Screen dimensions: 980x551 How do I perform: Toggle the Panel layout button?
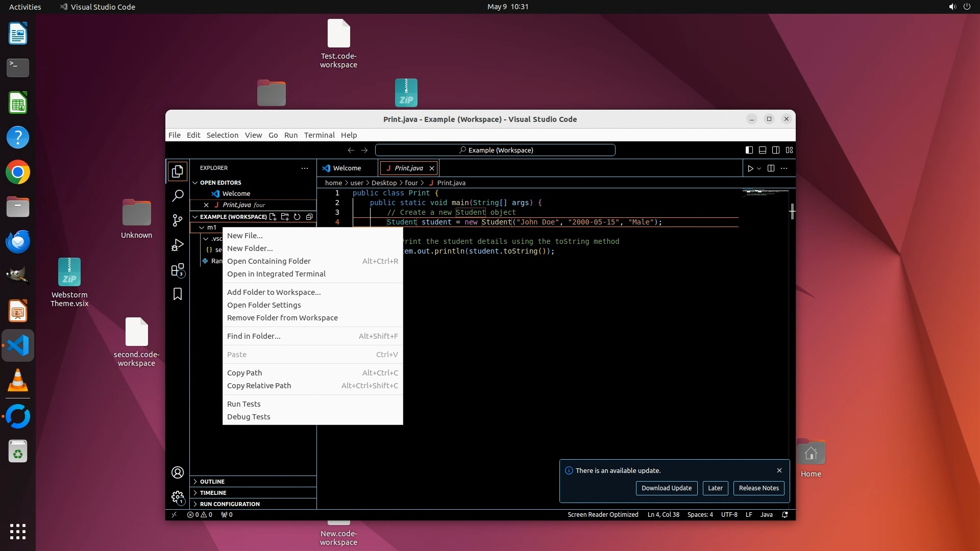[762, 150]
